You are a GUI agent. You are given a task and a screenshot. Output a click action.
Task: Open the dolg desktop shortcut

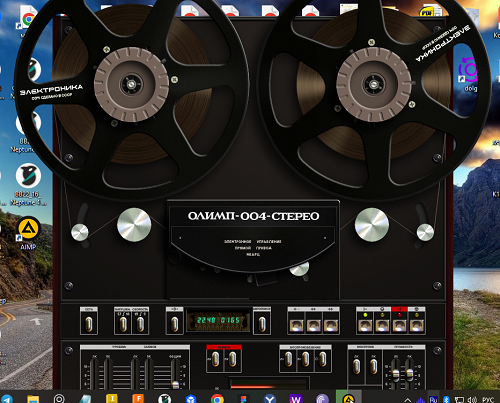point(469,73)
